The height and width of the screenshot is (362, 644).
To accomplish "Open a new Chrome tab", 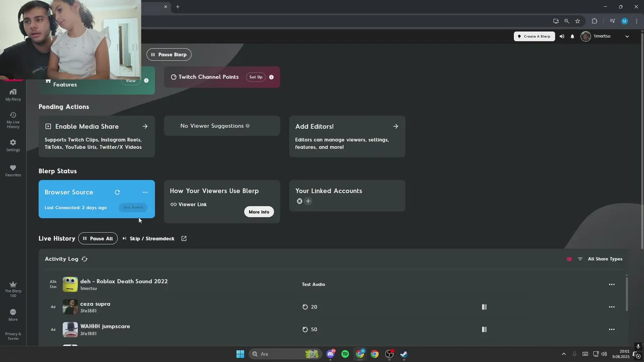I will [x=178, y=7].
